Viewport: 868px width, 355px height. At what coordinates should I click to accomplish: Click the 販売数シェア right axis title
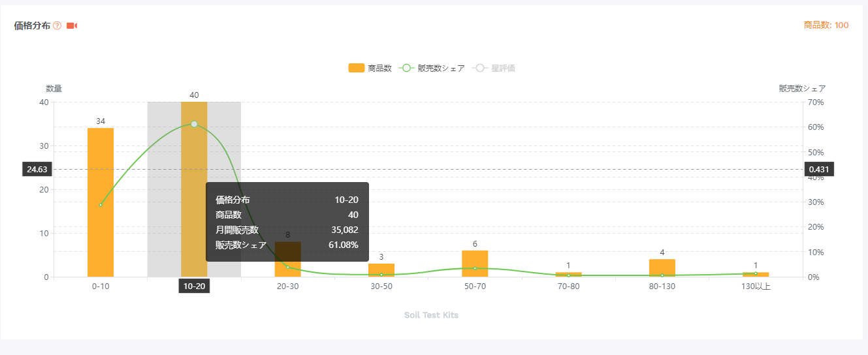click(802, 89)
